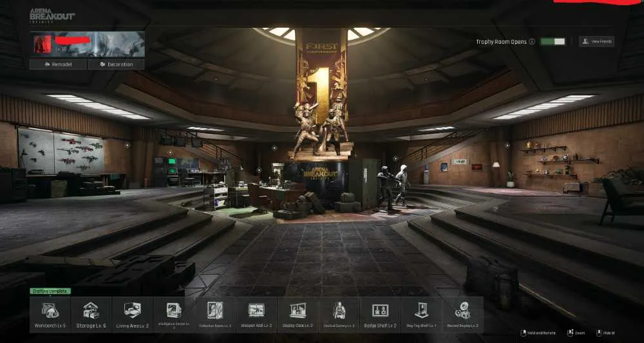
Task: Click the Zoom mouse hint
Action: tap(576, 333)
